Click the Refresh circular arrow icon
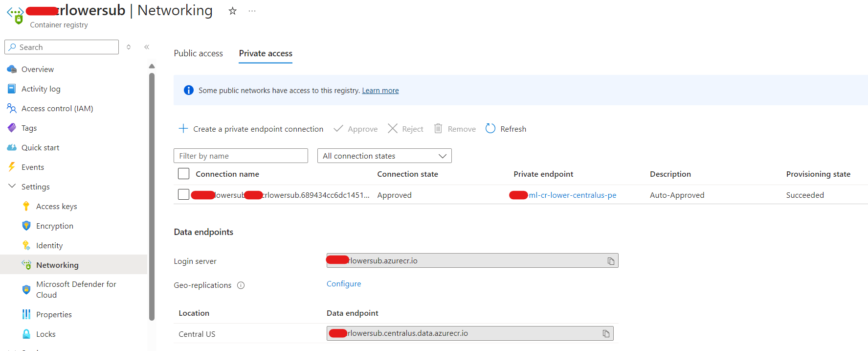The width and height of the screenshot is (868, 351). 490,129
